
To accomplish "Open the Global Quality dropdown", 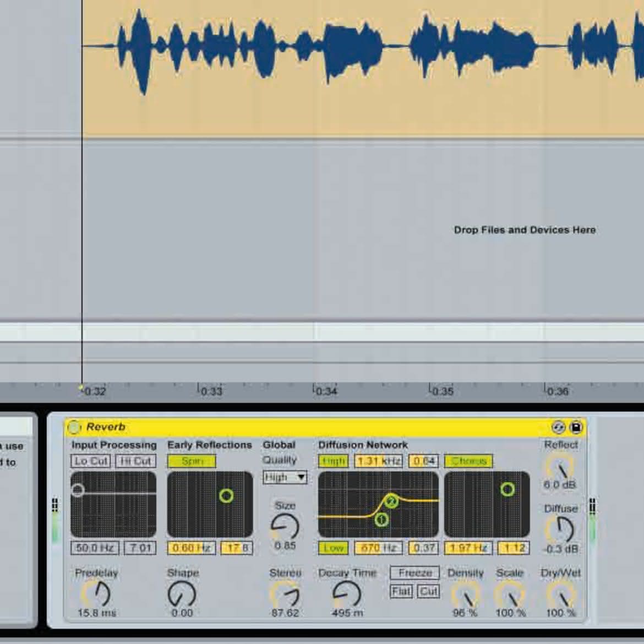I will click(x=285, y=477).
